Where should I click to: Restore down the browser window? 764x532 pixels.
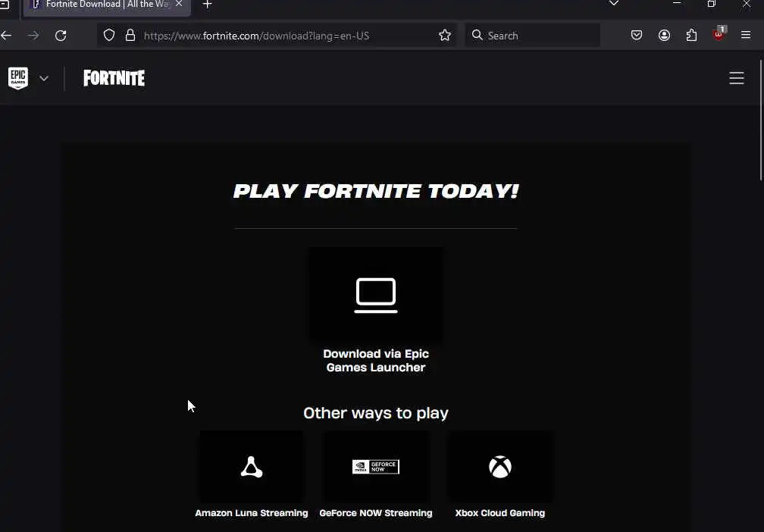(712, 3)
